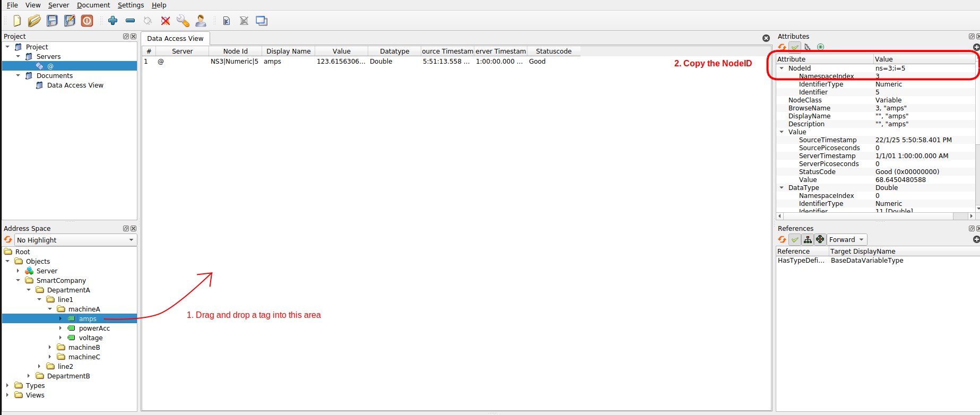Screen dimensions: 980x415
Task: Open the No Highlight dropdown
Action: 75,240
